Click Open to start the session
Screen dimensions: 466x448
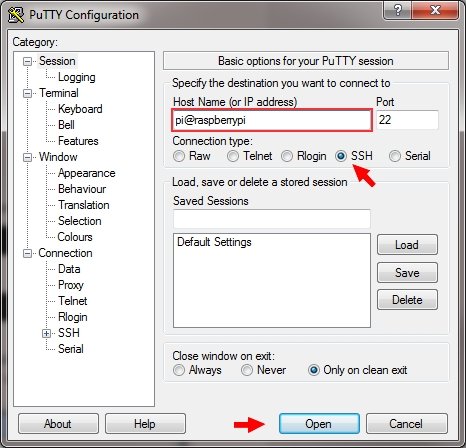[x=319, y=424]
